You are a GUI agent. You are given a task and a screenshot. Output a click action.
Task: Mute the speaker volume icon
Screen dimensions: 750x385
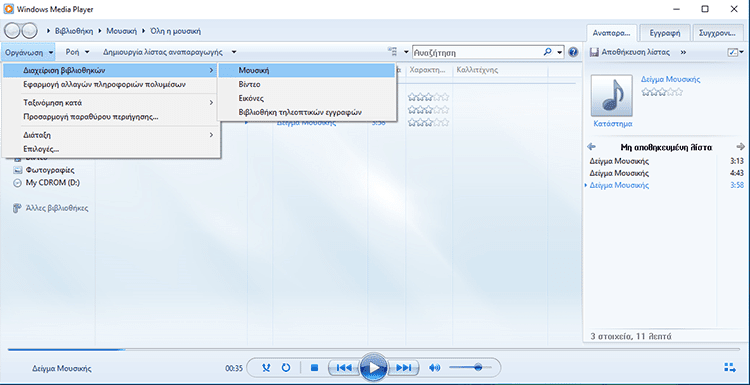coord(434,368)
